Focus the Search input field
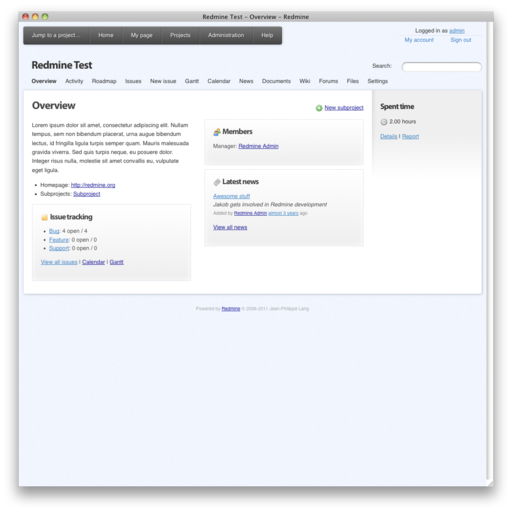512x512 pixels. pos(441,67)
